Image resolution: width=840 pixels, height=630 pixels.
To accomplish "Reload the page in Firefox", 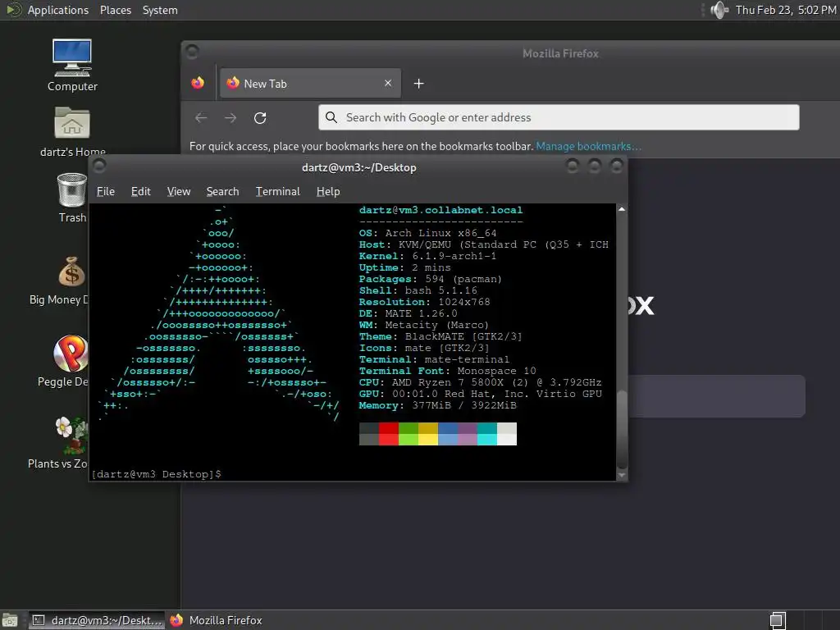I will (x=260, y=118).
